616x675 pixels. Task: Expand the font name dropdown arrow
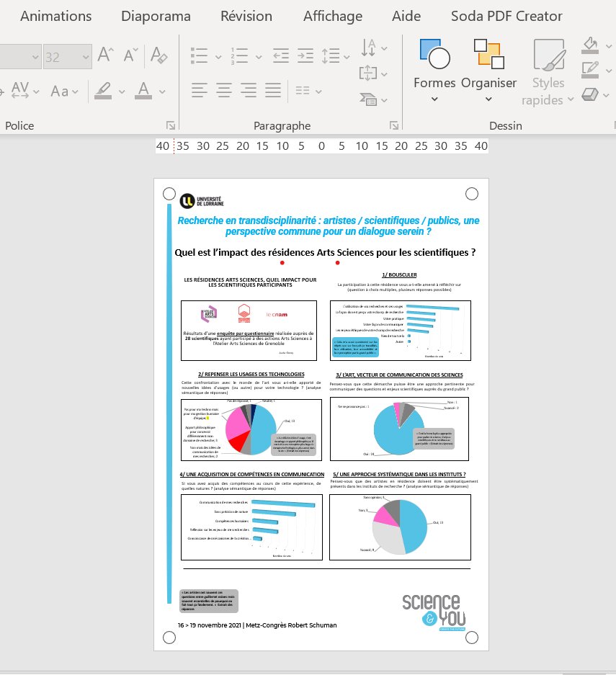click(35, 56)
